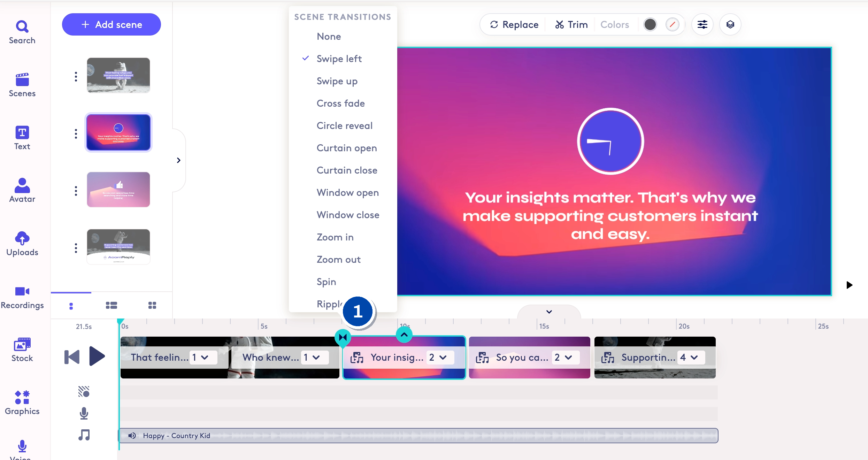Click the music note track icon

[84, 435]
